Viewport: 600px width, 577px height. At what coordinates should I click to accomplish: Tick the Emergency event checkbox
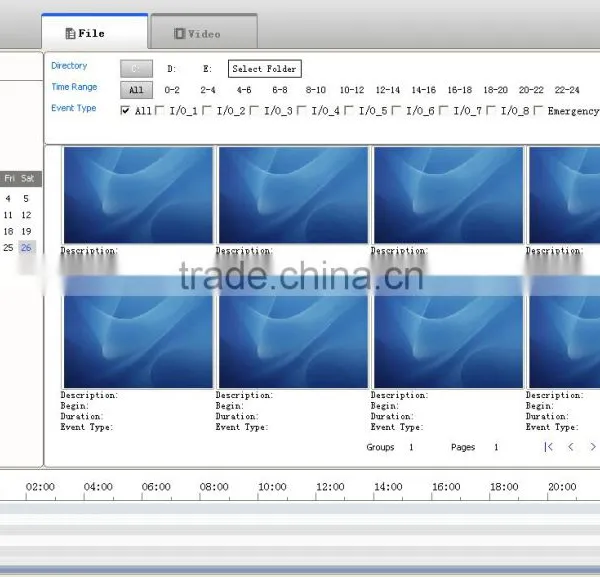pos(538,111)
